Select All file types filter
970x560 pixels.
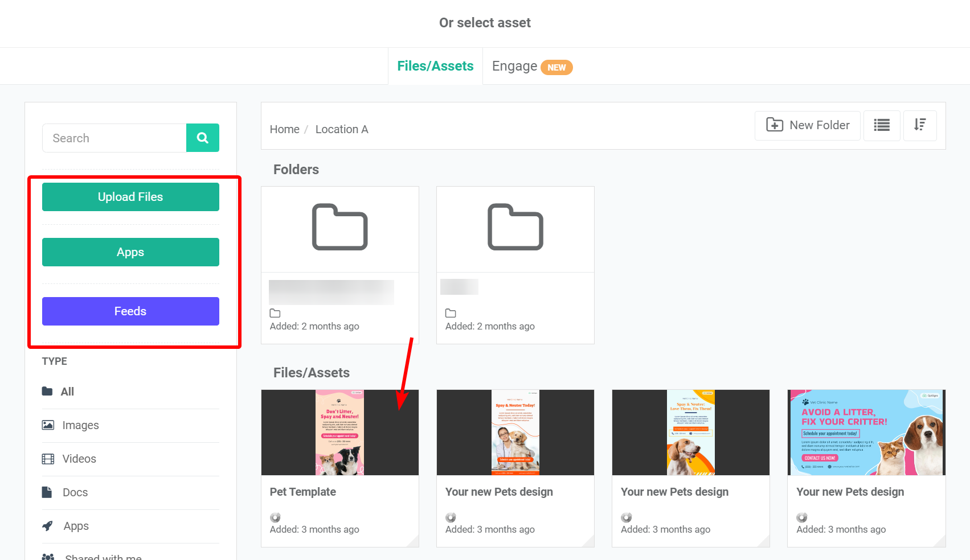(x=67, y=392)
